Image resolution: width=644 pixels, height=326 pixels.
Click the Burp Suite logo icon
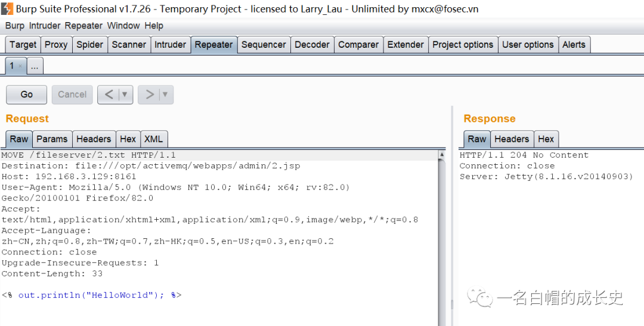(7, 8)
